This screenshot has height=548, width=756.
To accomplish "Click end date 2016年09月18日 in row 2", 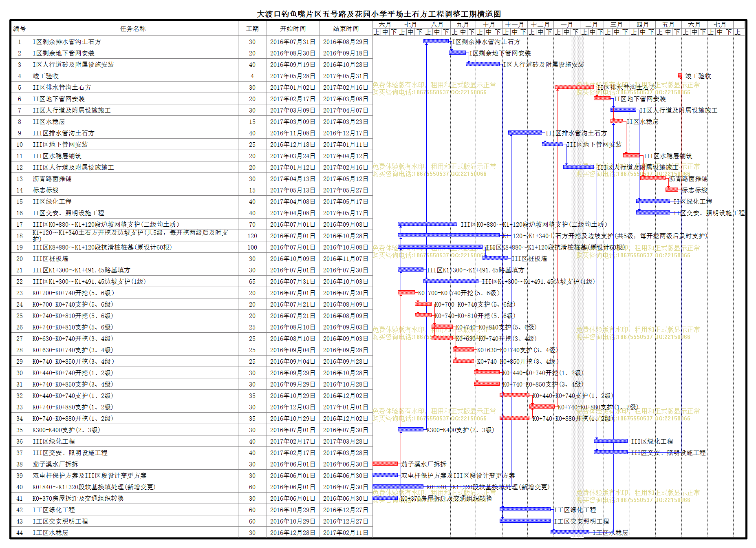I will (346, 53).
